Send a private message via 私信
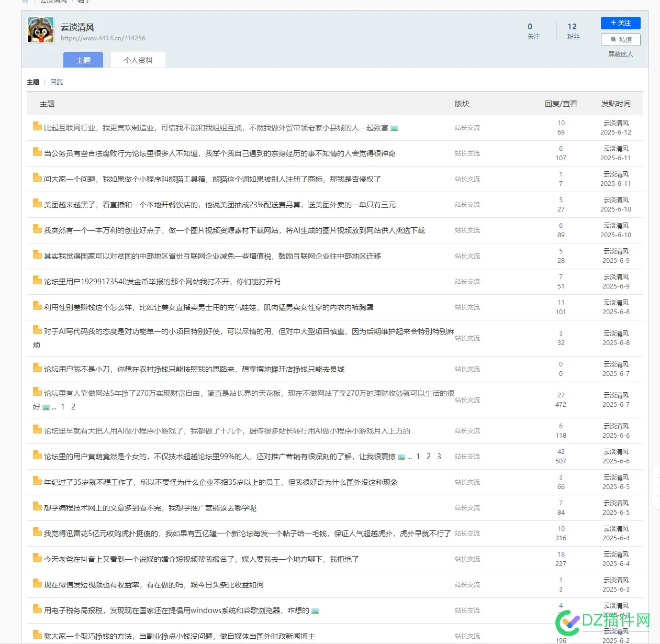The image size is (660, 644). 621,39
